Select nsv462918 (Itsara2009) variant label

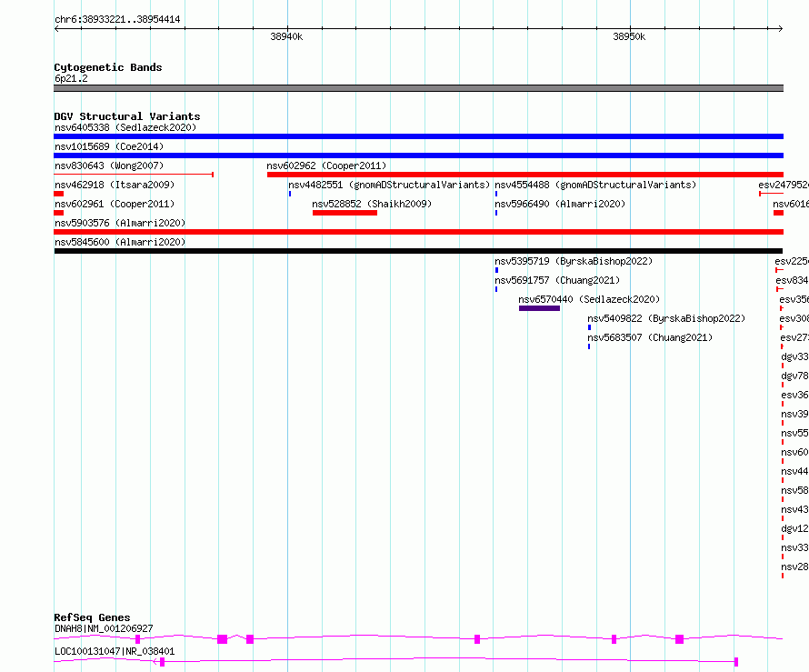tap(115, 185)
